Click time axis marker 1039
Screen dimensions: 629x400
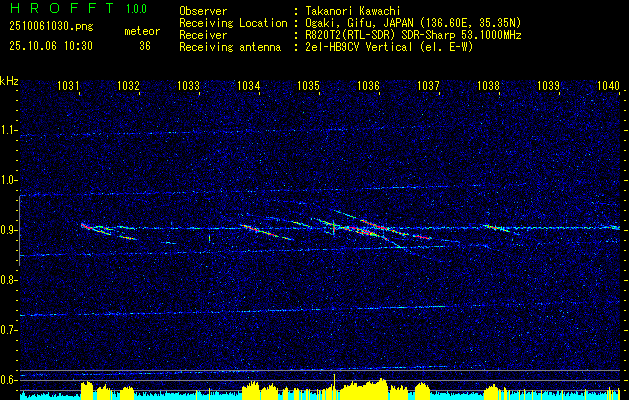(x=548, y=85)
